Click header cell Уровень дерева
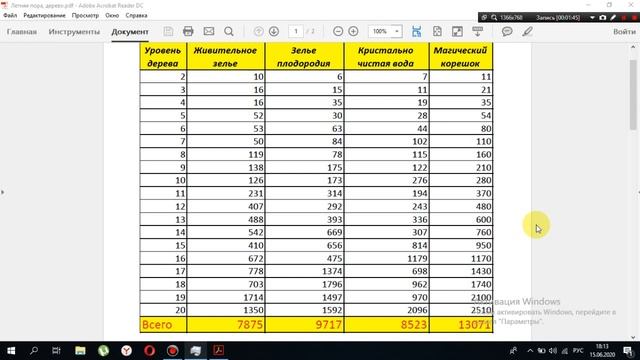The height and width of the screenshot is (360, 640). (163, 57)
